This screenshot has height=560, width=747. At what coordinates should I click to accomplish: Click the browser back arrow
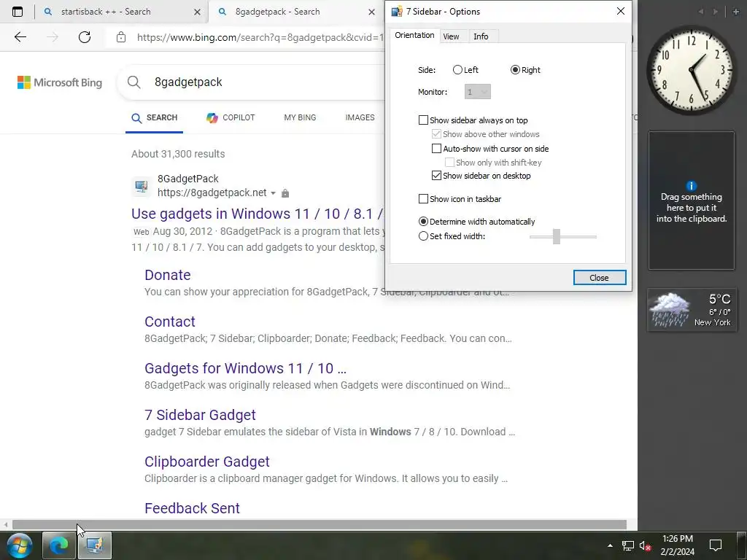click(20, 37)
